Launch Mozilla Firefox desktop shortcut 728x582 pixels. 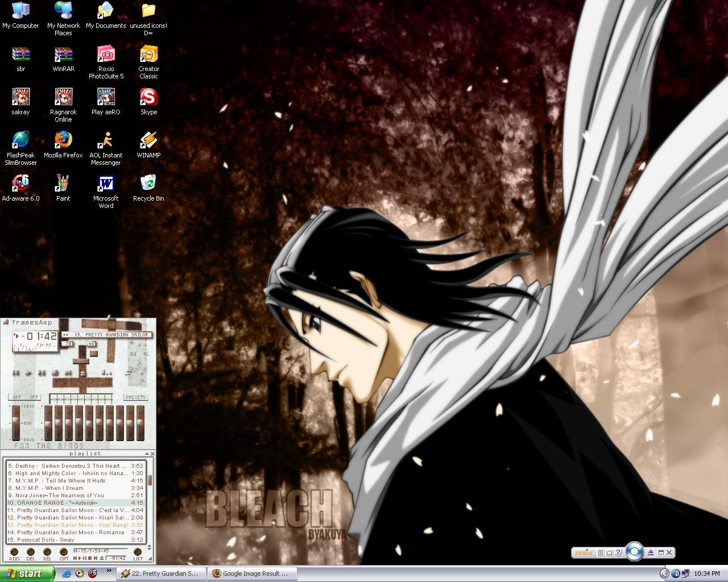(63, 145)
